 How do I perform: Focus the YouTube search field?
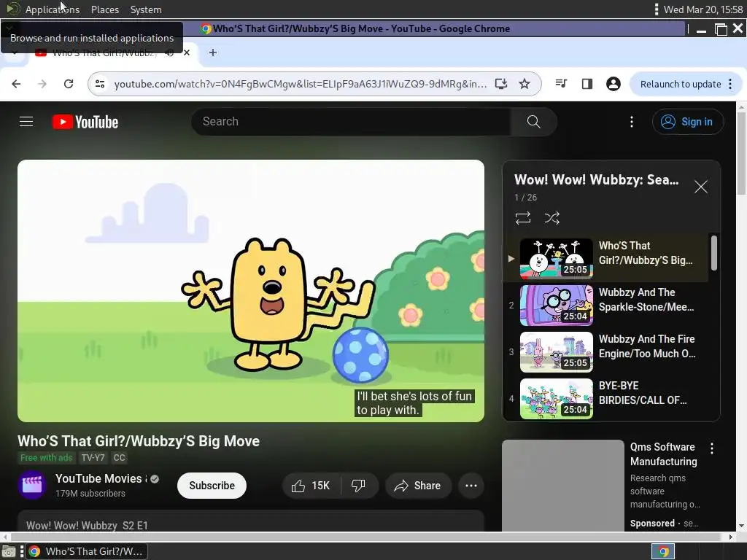point(351,122)
